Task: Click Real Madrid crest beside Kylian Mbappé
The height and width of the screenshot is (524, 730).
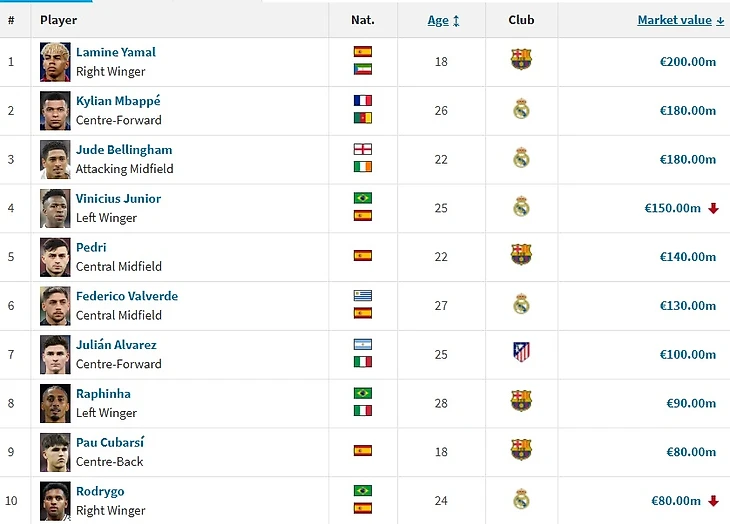Action: (521, 109)
